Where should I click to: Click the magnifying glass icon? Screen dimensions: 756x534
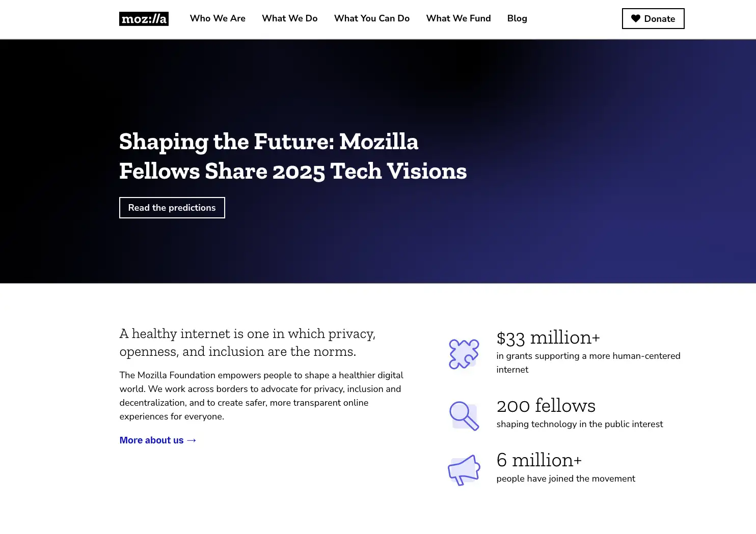tap(464, 416)
